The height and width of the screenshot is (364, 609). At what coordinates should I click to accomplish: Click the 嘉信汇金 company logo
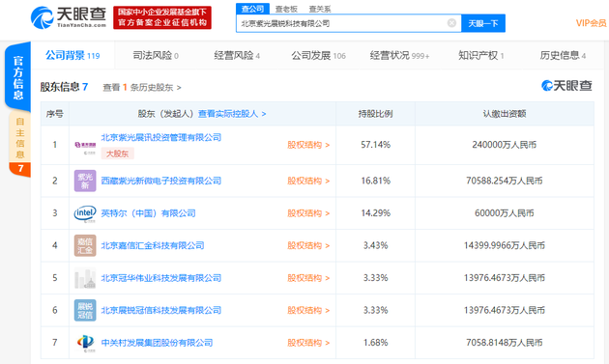tap(85, 245)
